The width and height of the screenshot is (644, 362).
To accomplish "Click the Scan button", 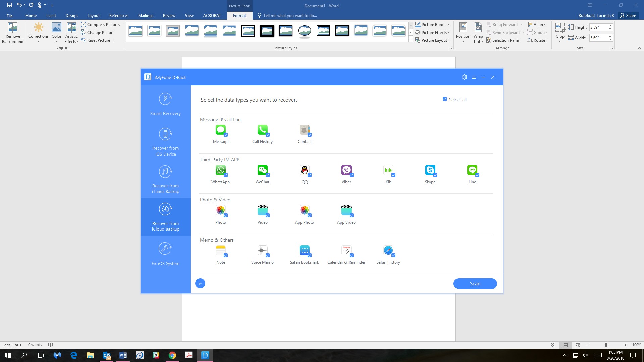I will [x=475, y=283].
